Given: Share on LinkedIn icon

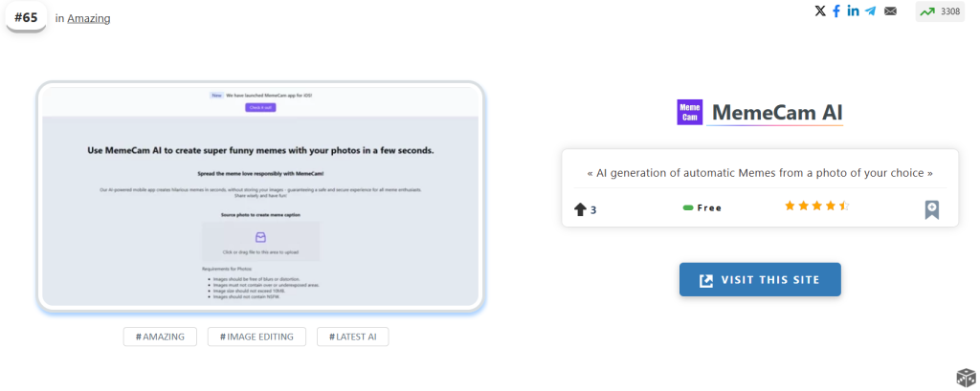Looking at the screenshot, I should pos(853,11).
